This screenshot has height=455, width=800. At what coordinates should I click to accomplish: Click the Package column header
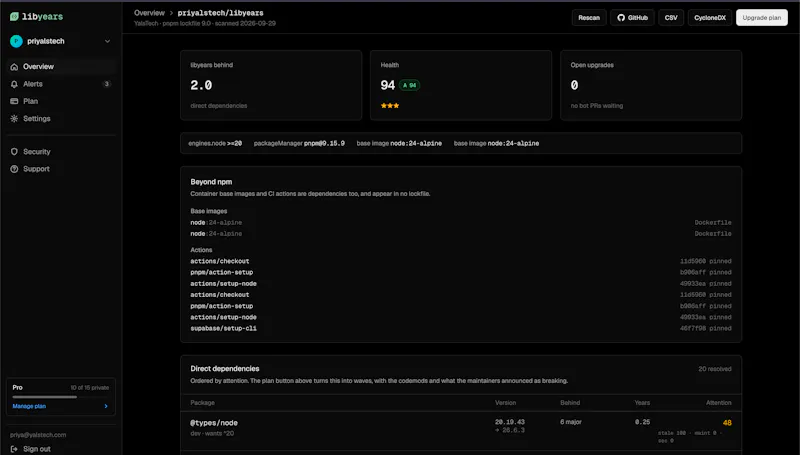tap(203, 403)
